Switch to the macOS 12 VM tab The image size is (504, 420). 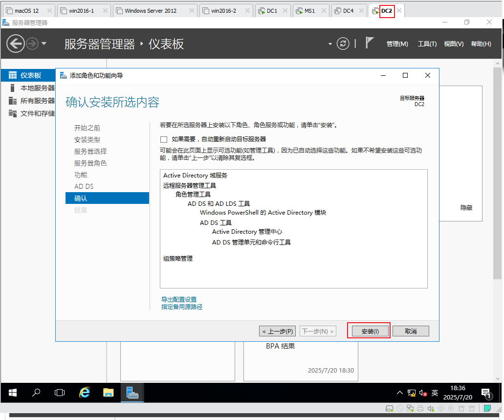(x=27, y=11)
